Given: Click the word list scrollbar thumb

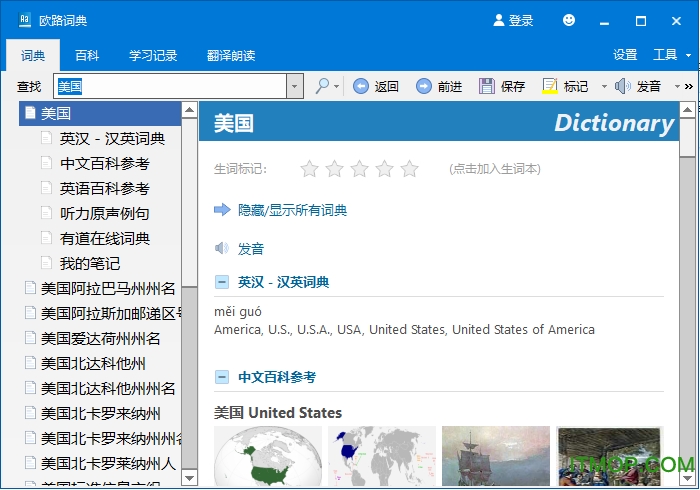Looking at the screenshot, I should coord(189,202).
